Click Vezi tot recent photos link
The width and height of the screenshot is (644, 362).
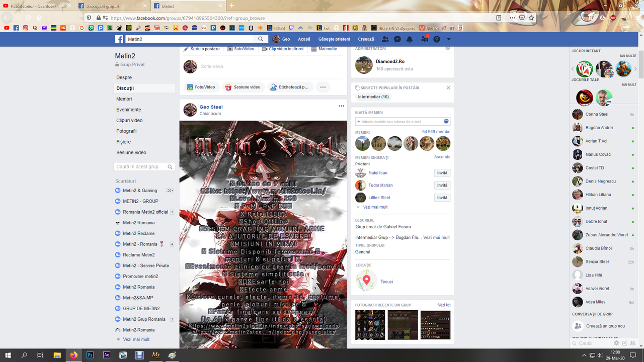point(444,305)
